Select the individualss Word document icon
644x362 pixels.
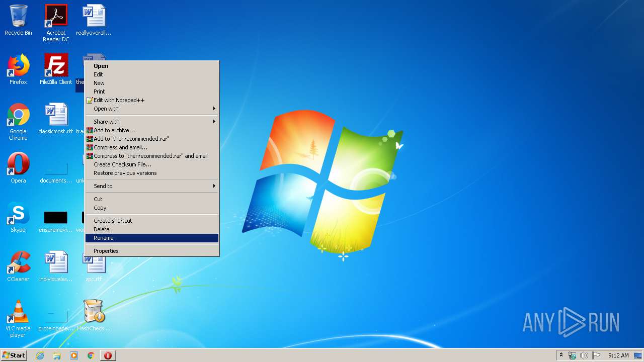[x=56, y=266]
